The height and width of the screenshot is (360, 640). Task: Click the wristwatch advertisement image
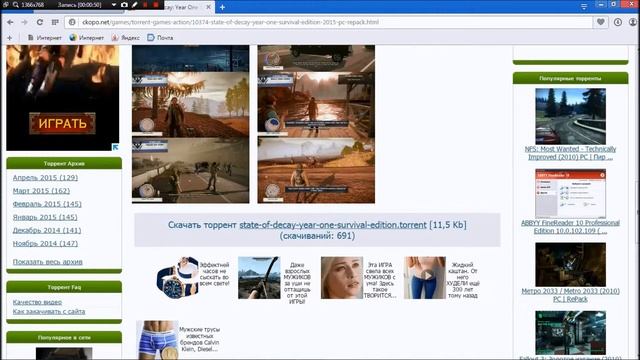[177, 278]
